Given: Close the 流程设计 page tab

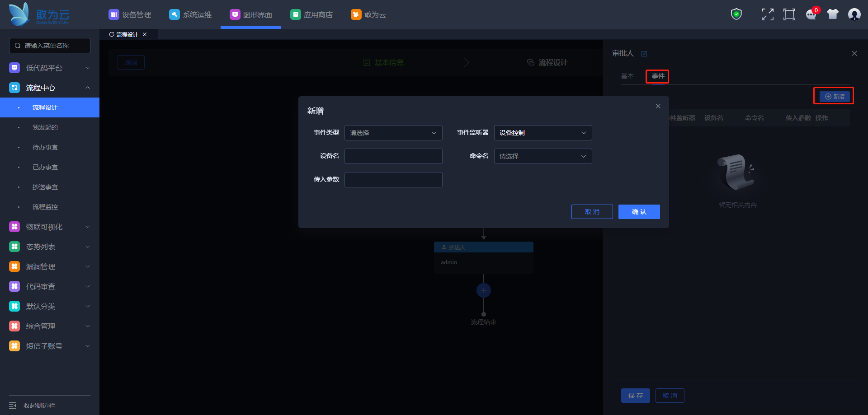Looking at the screenshot, I should click(145, 34).
